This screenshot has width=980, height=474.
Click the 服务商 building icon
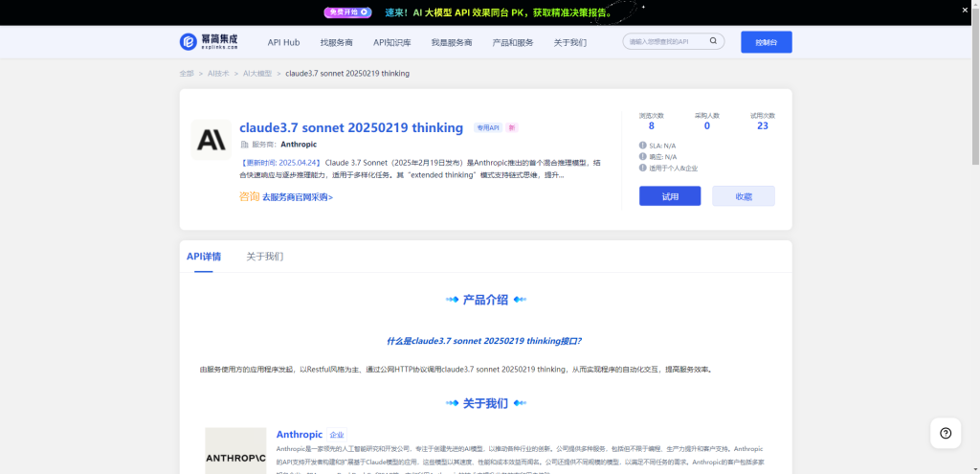tap(244, 145)
